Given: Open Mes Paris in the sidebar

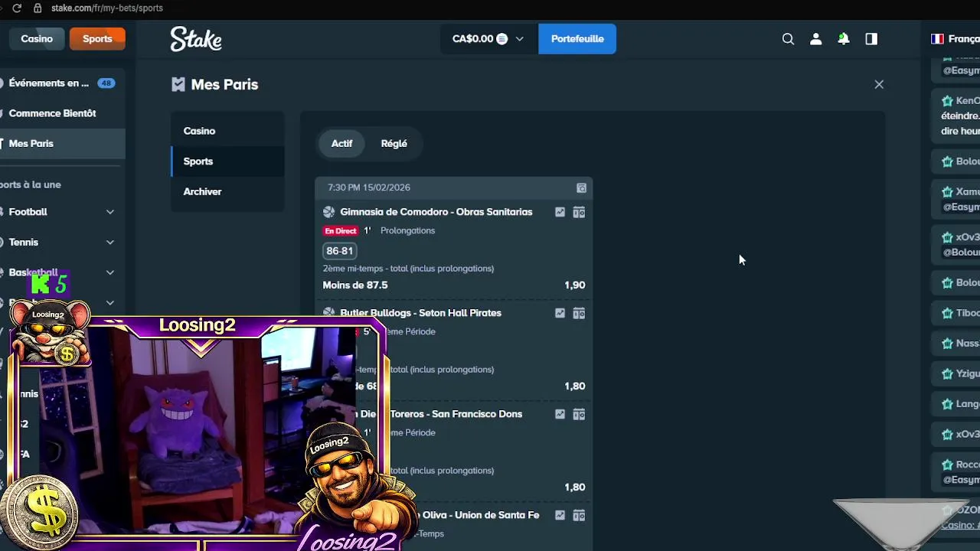Looking at the screenshot, I should [62, 144].
